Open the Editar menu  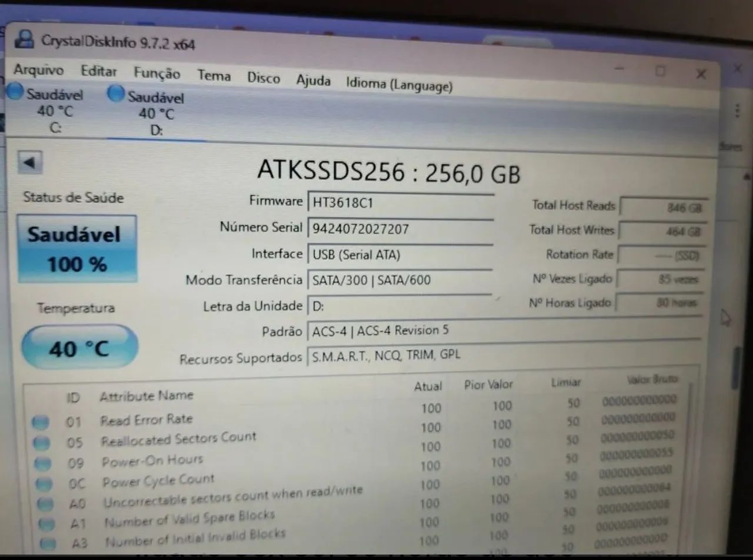pos(99,71)
